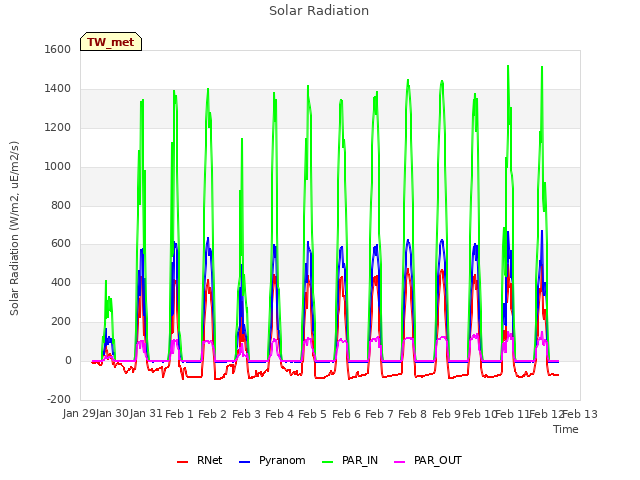Click the Feb 6 x-axis tick label
640x480 pixels.
[346, 414]
